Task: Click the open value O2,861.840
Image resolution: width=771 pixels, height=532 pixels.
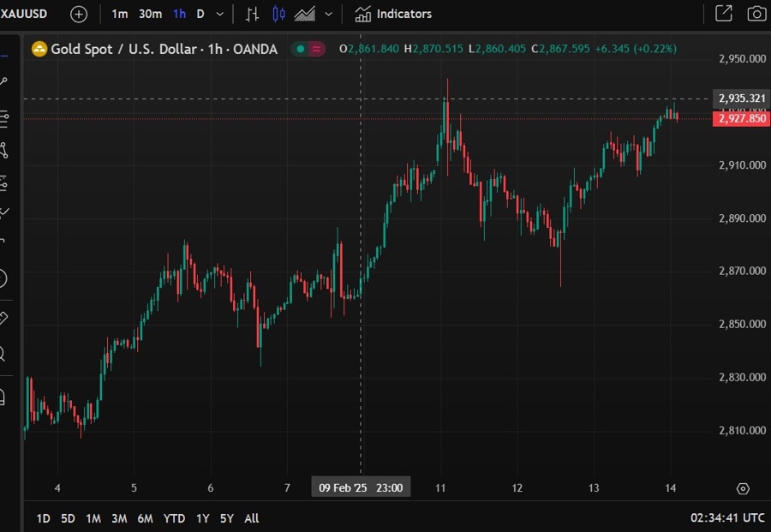Action: click(369, 49)
